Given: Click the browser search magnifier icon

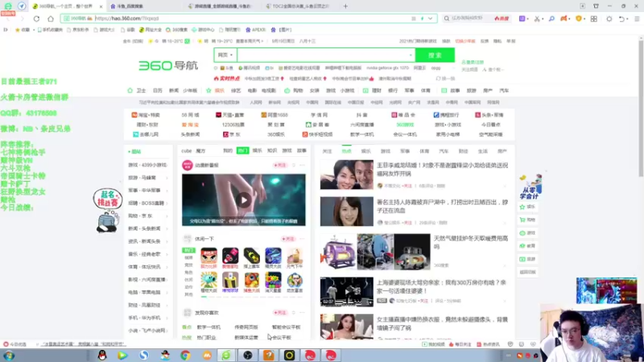Looking at the screenshot, I should 447,19.
